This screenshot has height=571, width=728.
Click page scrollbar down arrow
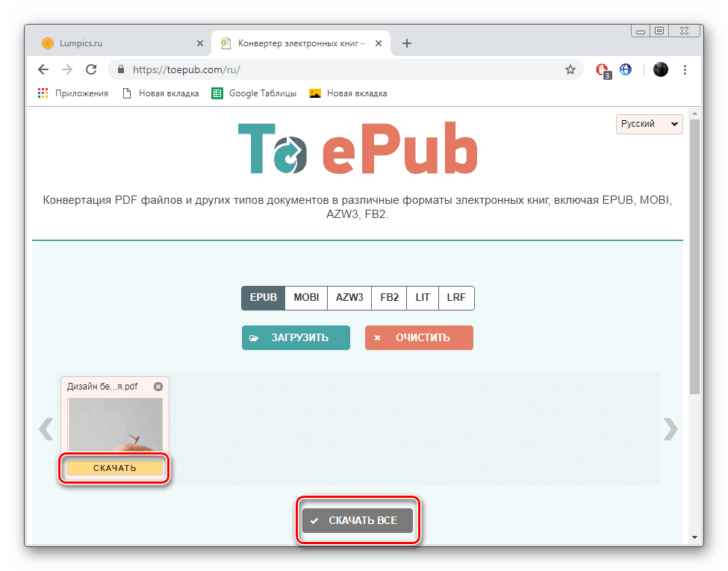click(694, 537)
